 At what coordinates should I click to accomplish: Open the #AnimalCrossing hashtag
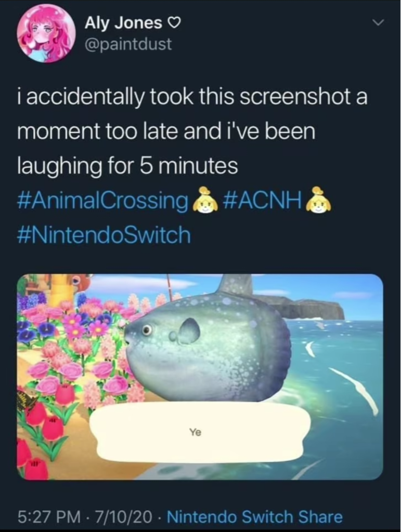coord(102,201)
